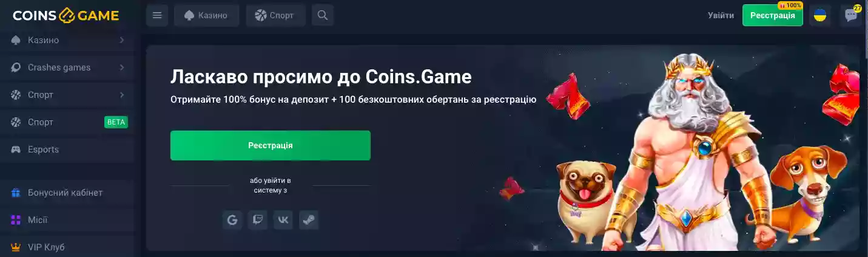Change language via Ukrainian flag icon
Viewport: 868px width, 257px height.
pos(820,15)
